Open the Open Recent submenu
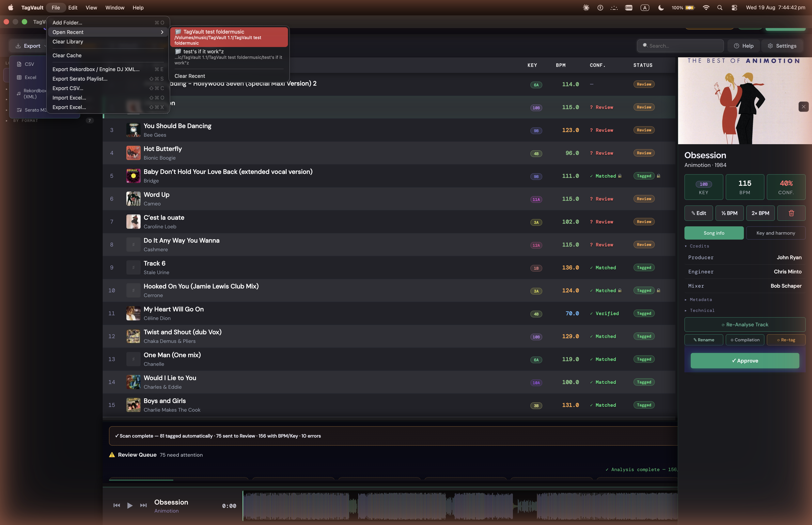Viewport: 812px width, 525px height. click(108, 32)
